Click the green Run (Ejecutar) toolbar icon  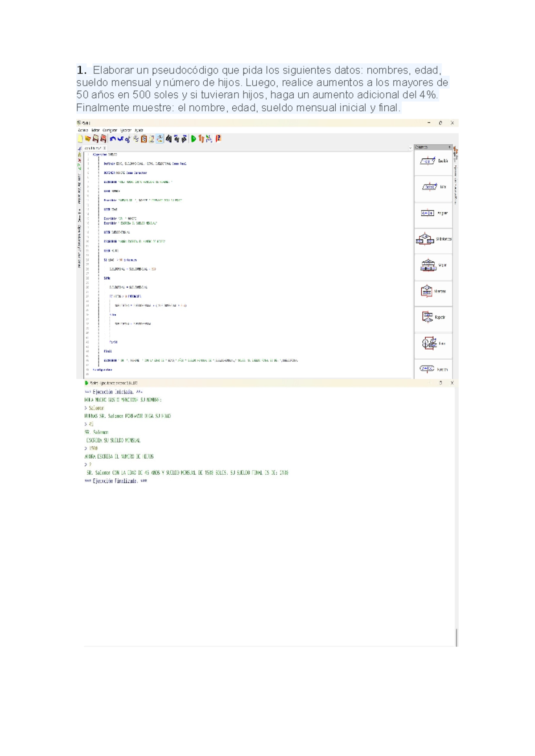pos(193,139)
